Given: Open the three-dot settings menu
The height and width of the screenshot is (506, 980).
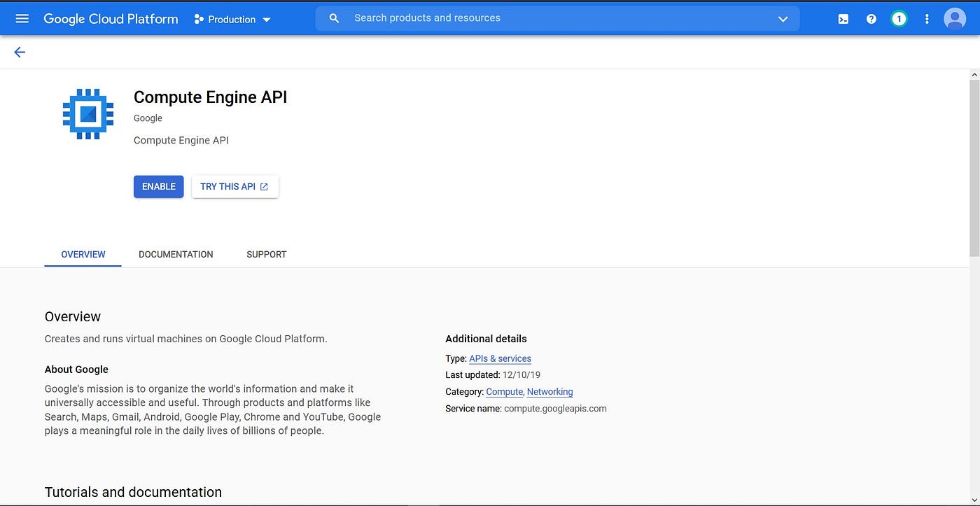Looking at the screenshot, I should point(927,19).
